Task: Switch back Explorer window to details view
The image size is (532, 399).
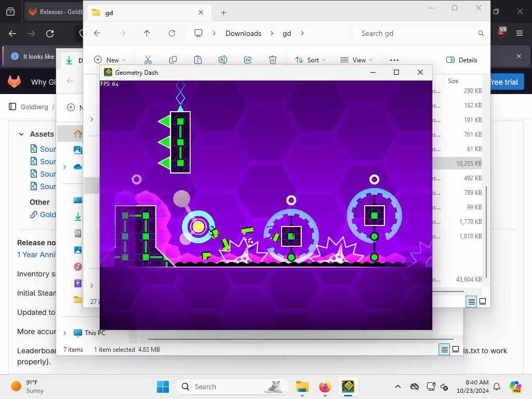Action: coord(445,350)
